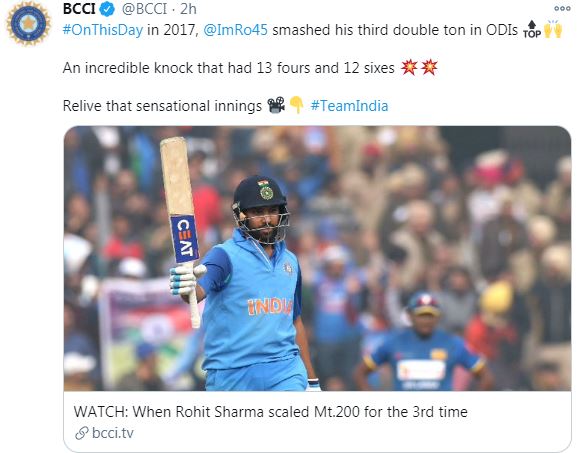Open the tweet's three-dot more menu
This screenshot has height=453, width=580.
pyautogui.click(x=562, y=9)
